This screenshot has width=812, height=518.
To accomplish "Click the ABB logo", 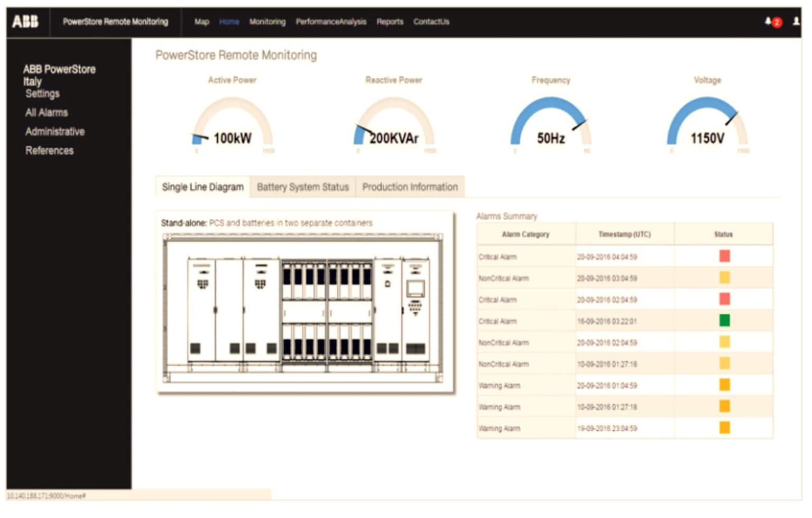I will [25, 21].
